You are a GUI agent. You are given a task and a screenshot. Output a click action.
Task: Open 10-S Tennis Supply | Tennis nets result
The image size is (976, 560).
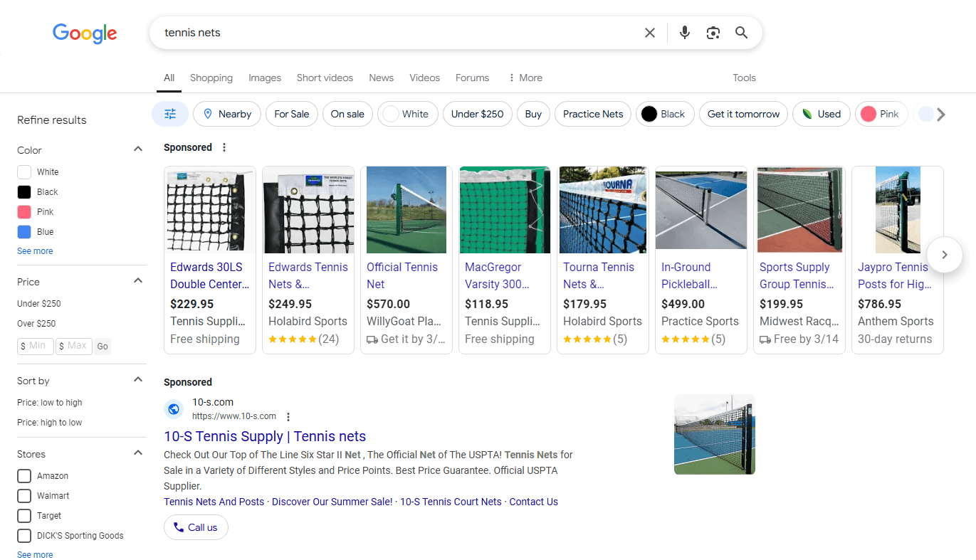265,437
